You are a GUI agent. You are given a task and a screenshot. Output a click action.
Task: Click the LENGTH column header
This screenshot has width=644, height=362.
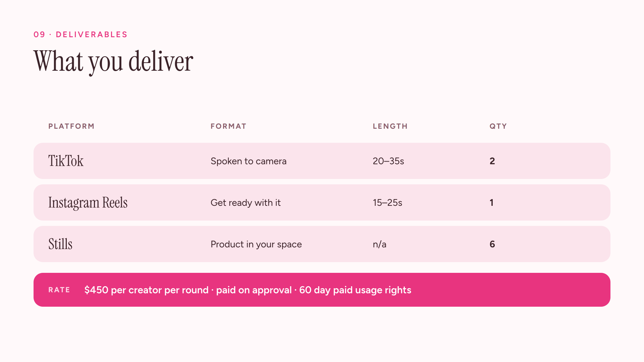click(390, 126)
